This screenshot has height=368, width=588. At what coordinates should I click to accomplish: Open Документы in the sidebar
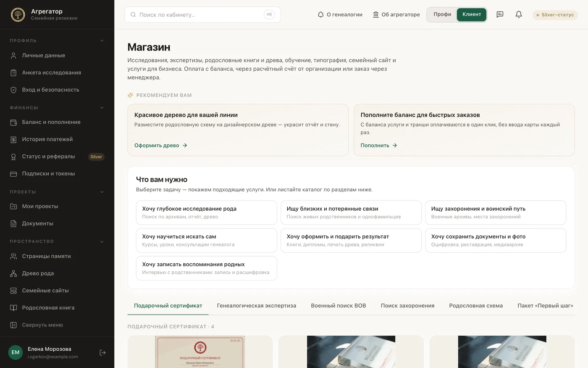57,224
